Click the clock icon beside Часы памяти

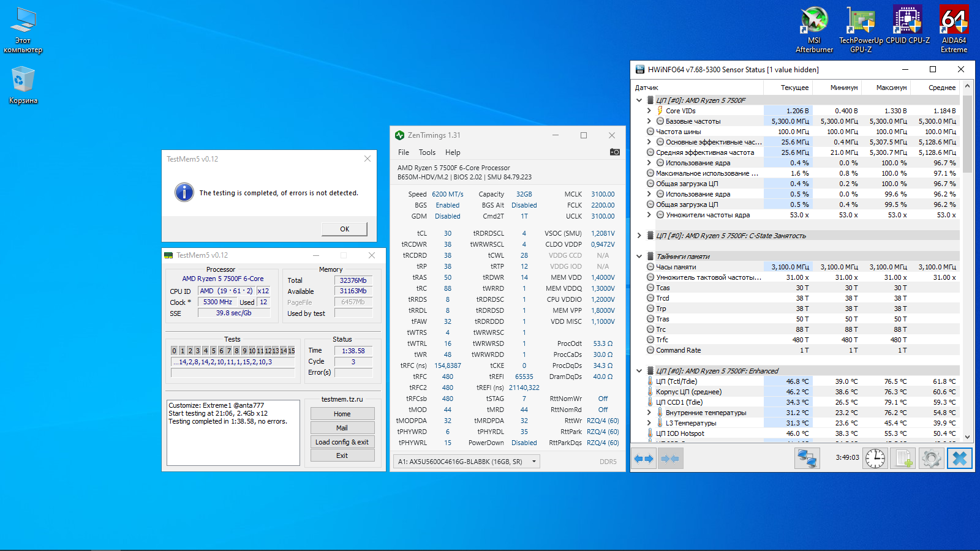pyautogui.click(x=650, y=267)
